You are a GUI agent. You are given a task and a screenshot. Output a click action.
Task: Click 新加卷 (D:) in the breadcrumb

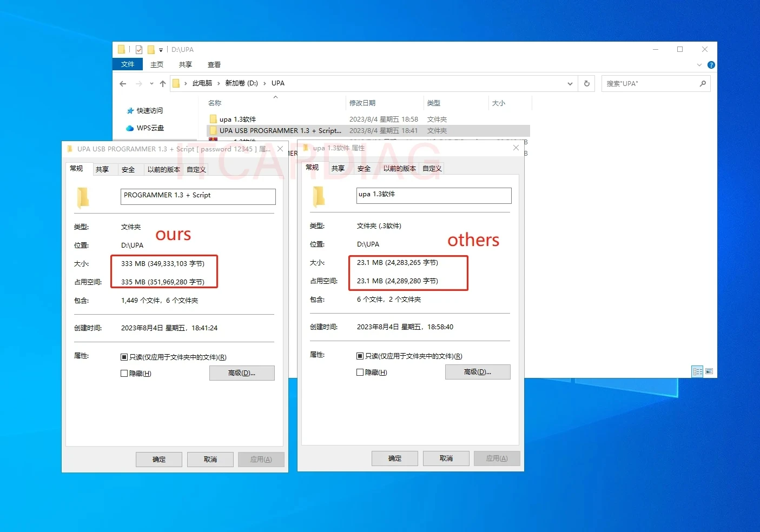coord(241,83)
